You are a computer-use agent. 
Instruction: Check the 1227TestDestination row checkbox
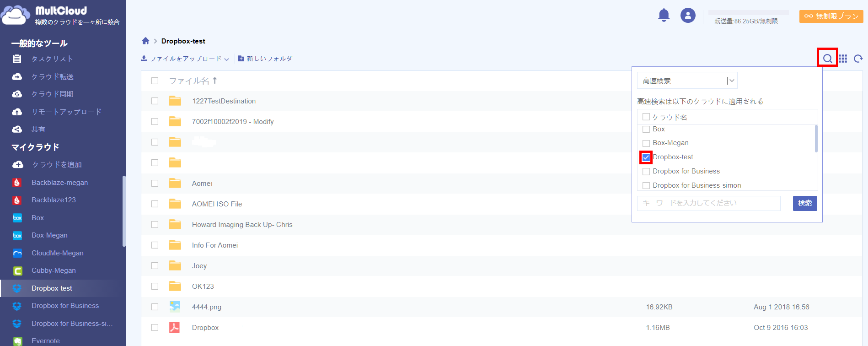(155, 101)
